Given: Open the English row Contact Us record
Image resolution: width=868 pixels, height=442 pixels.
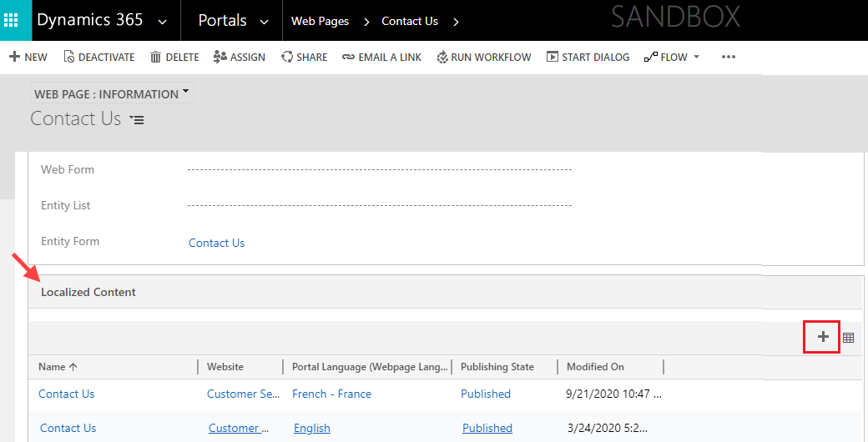Looking at the screenshot, I should click(x=68, y=428).
